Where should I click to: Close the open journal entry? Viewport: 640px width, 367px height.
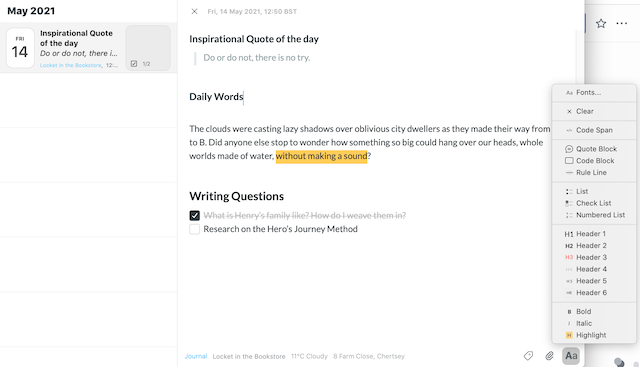tap(194, 11)
